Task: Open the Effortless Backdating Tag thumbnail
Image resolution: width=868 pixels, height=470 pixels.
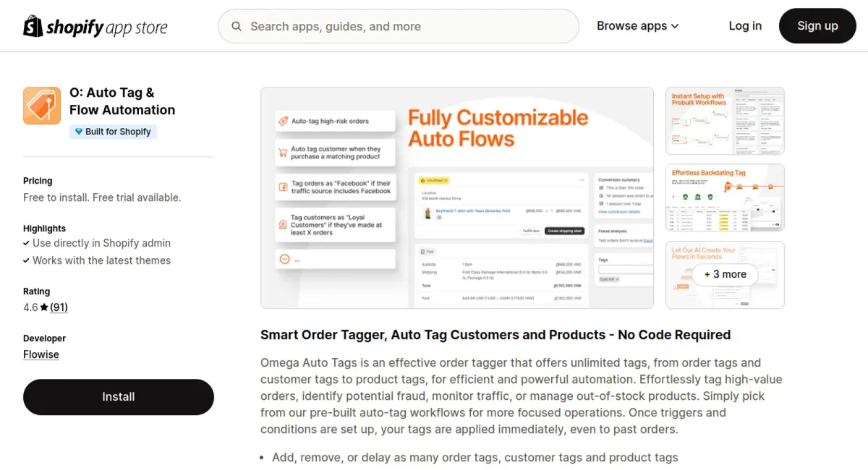Action: pos(725,197)
